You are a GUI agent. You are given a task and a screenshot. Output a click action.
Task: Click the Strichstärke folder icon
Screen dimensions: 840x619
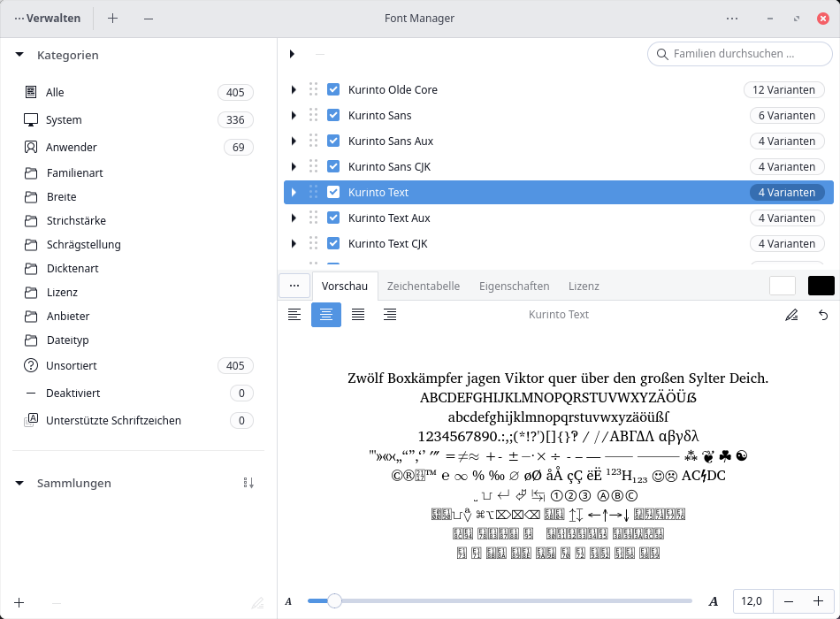[31, 221]
